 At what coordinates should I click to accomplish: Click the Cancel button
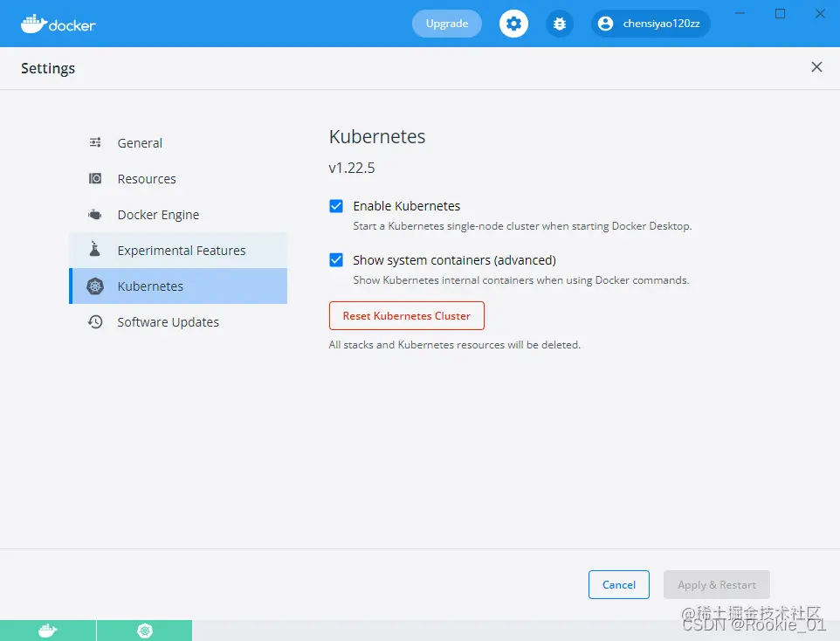pos(619,585)
